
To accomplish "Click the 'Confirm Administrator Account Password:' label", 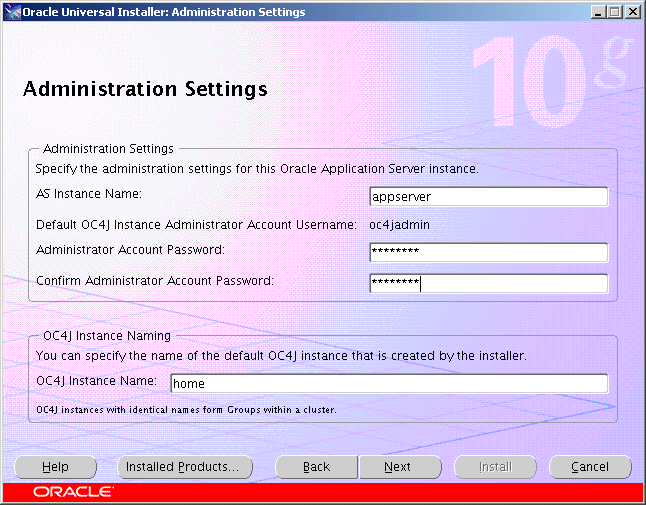I will click(x=155, y=281).
